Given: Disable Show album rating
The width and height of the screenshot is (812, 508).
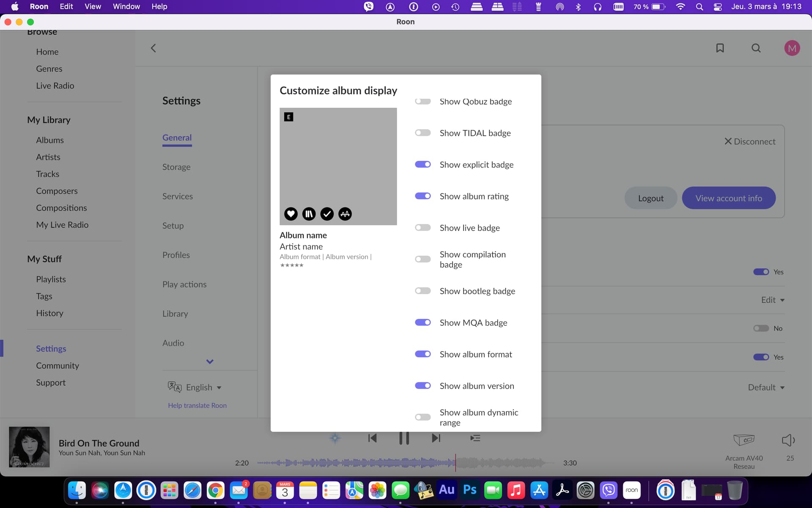Looking at the screenshot, I should [x=423, y=196].
